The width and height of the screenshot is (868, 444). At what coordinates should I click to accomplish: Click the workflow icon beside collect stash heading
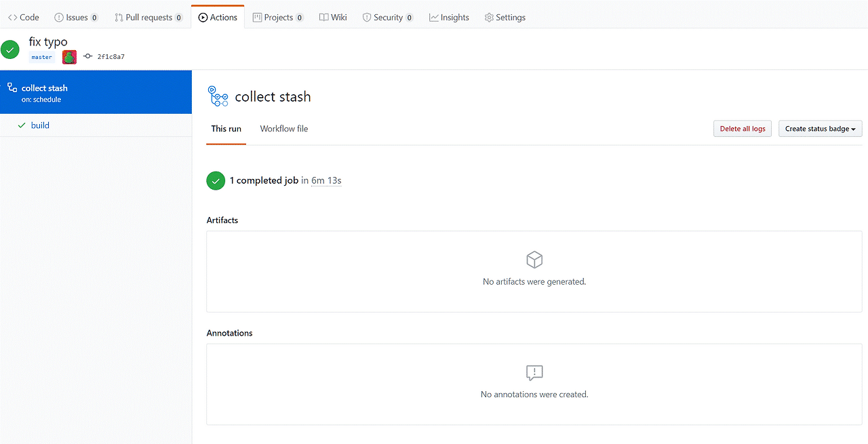tap(218, 96)
